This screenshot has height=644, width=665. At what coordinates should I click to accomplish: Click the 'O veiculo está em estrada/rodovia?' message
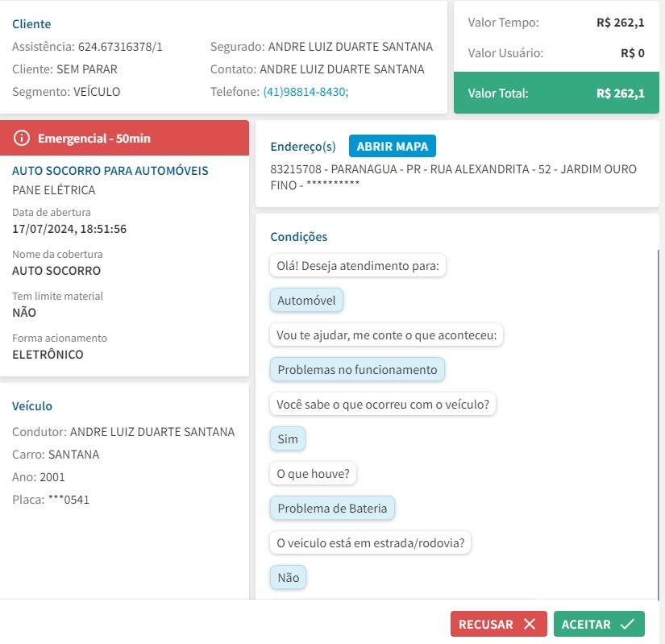(x=370, y=543)
